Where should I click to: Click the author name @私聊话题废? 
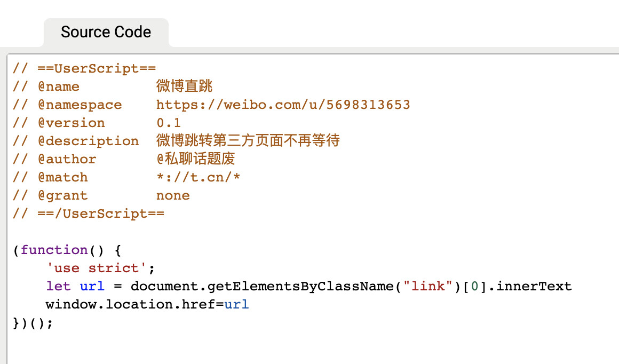195,159
